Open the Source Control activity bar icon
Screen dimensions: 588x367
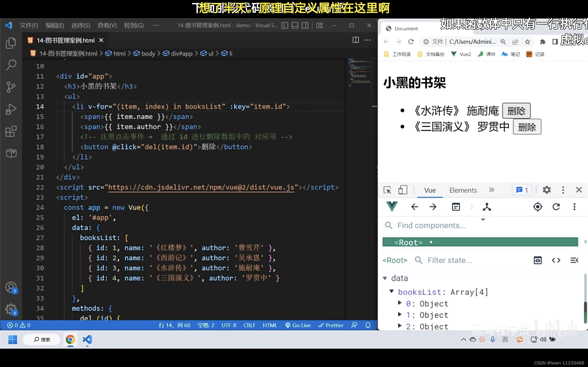pos(11,87)
